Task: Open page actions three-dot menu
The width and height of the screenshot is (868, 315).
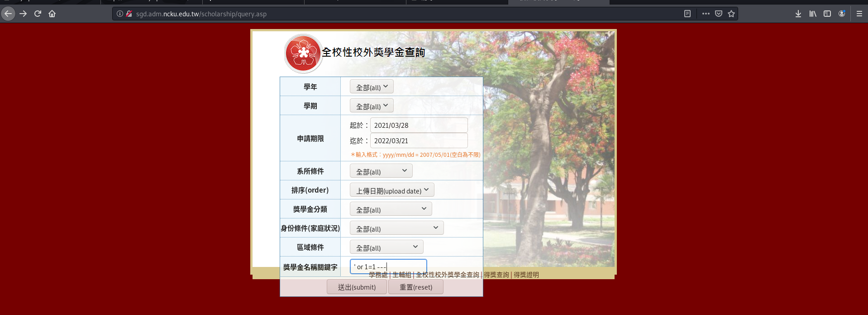Action: coord(706,14)
